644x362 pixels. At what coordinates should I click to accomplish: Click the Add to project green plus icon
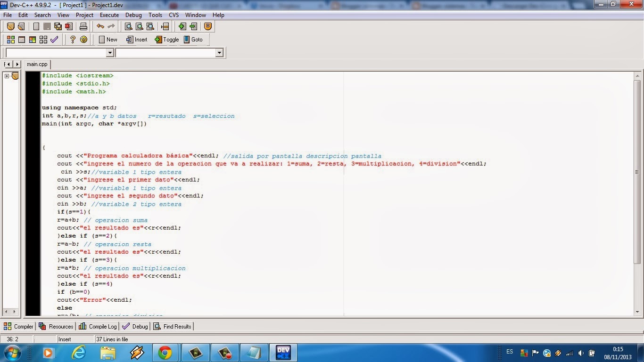[x=182, y=26]
